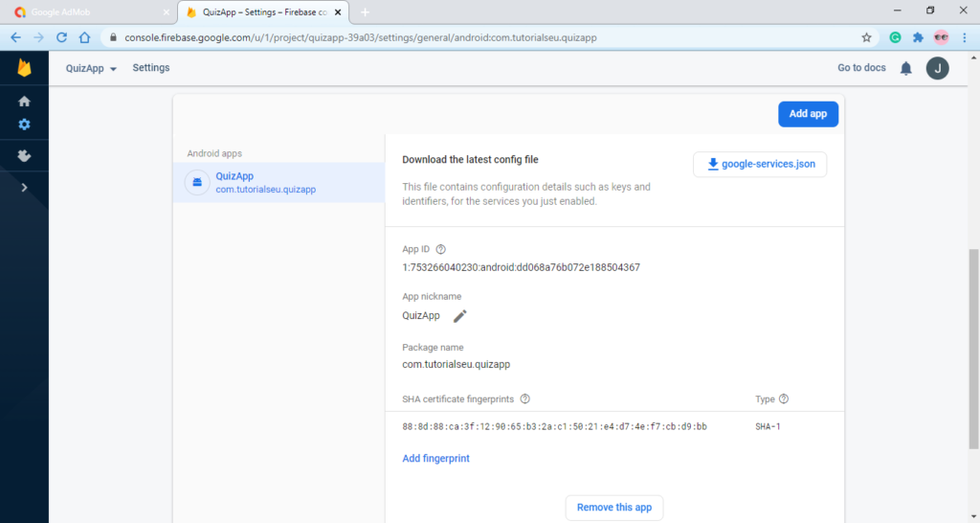
Task: Open the account avatar menu
Action: pos(937,68)
